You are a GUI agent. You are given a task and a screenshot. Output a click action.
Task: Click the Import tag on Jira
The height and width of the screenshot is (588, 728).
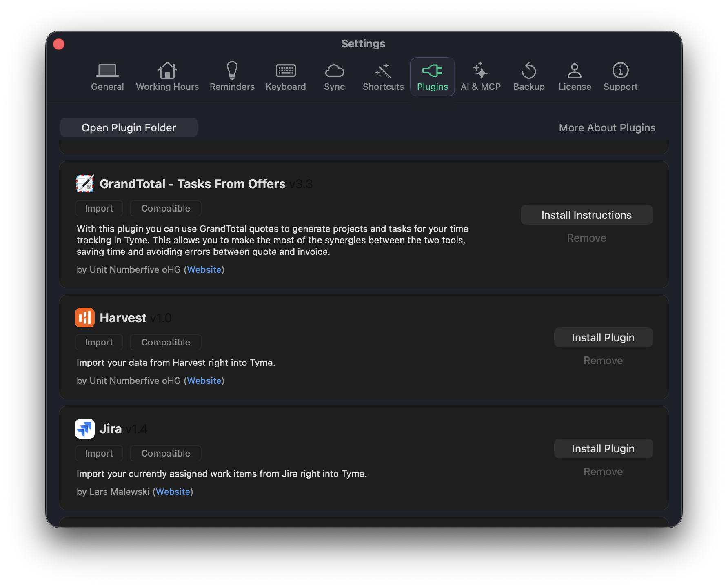coord(99,453)
